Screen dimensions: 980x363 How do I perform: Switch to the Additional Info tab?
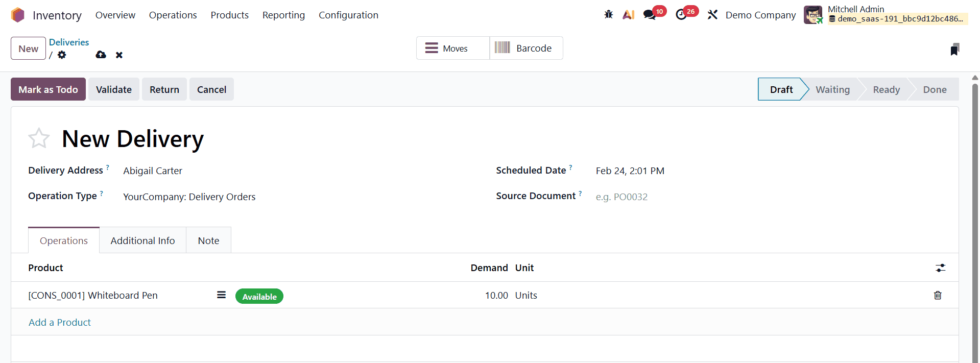point(142,240)
